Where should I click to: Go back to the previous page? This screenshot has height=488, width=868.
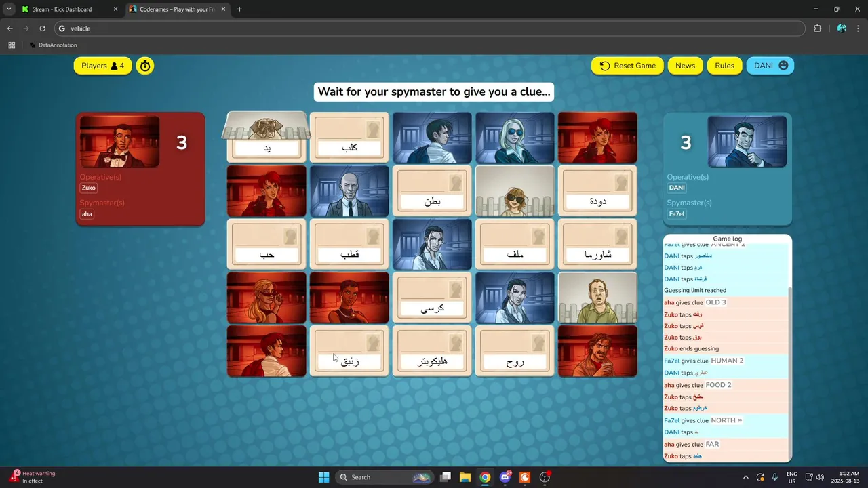click(x=9, y=28)
